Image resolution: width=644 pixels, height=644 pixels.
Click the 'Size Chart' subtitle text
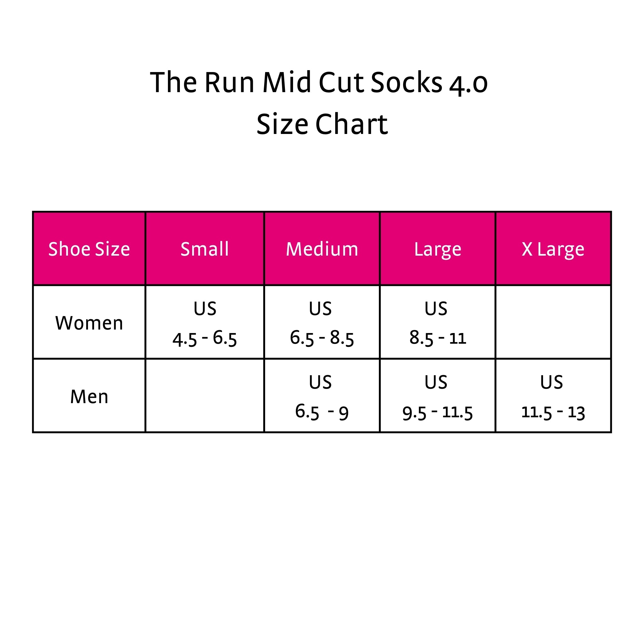coord(322,124)
